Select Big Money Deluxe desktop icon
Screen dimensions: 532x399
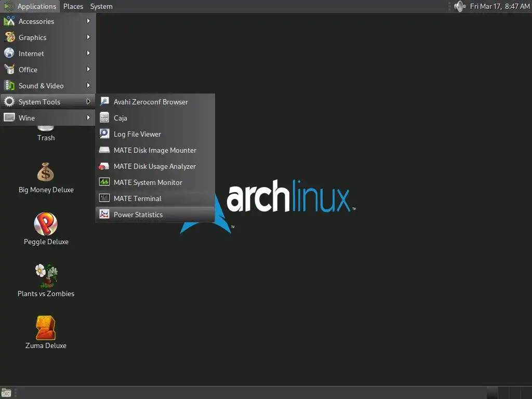click(46, 178)
